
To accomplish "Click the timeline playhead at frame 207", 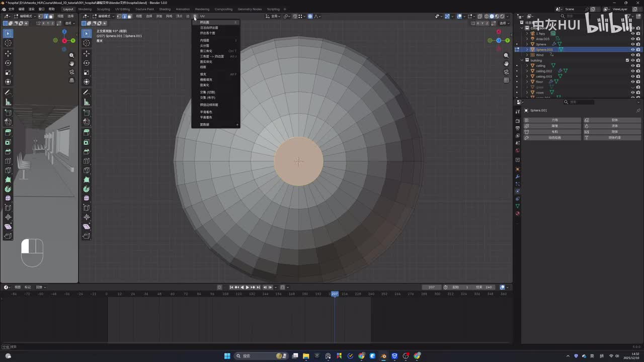I will (x=335, y=294).
